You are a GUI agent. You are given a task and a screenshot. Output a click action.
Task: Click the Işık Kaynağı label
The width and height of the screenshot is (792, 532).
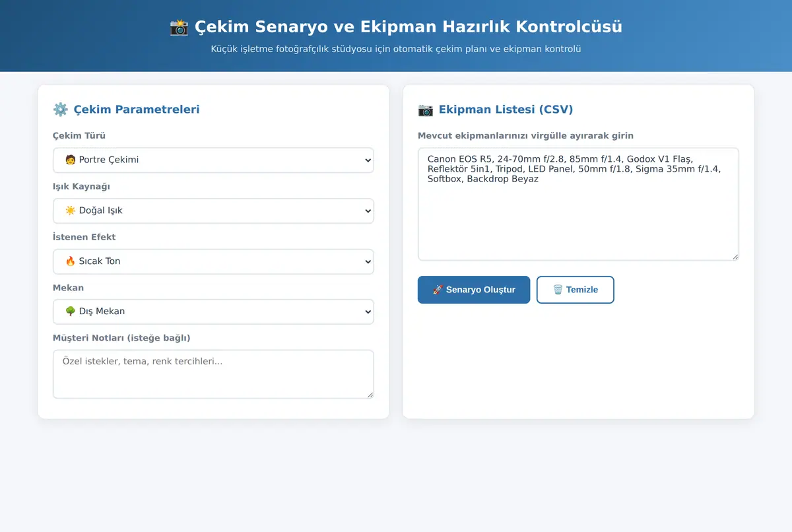click(81, 187)
